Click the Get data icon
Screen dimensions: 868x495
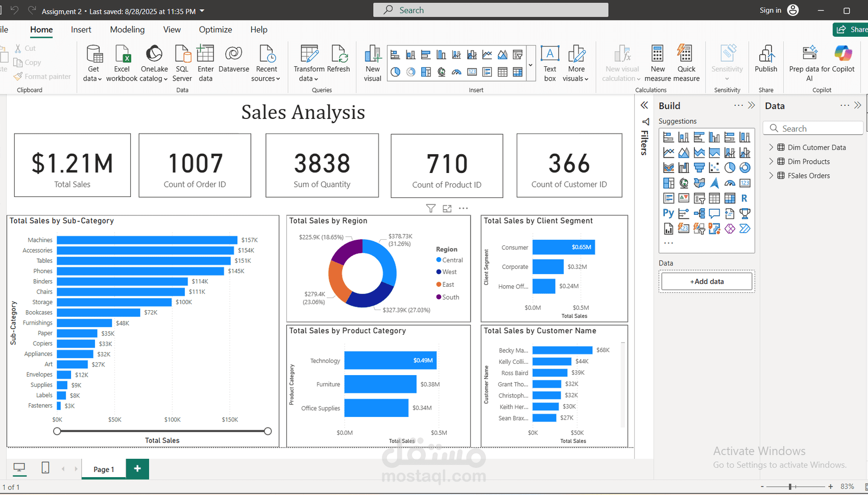pyautogui.click(x=94, y=54)
